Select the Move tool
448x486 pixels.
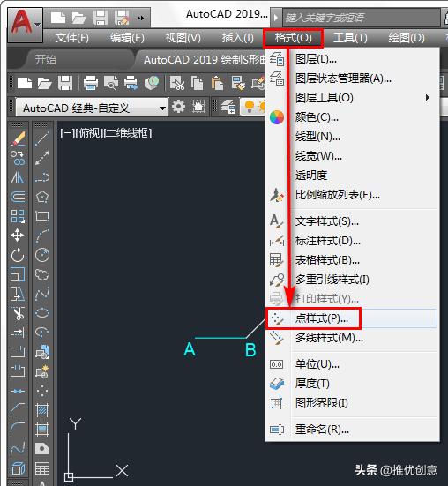18,236
